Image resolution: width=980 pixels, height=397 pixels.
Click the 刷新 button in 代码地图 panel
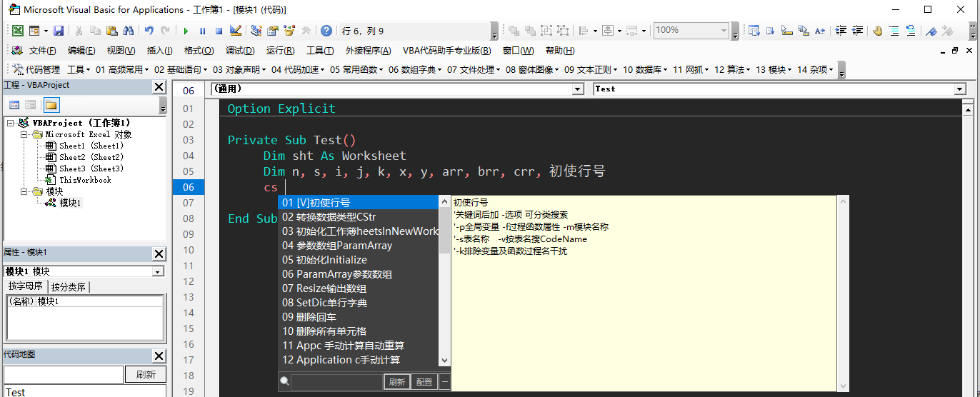click(x=146, y=374)
